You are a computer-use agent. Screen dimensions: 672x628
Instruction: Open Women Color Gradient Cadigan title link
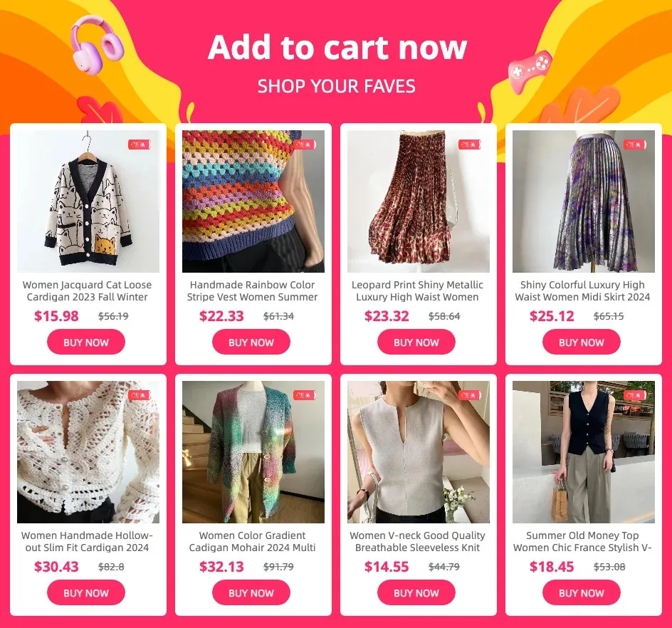[x=253, y=541]
